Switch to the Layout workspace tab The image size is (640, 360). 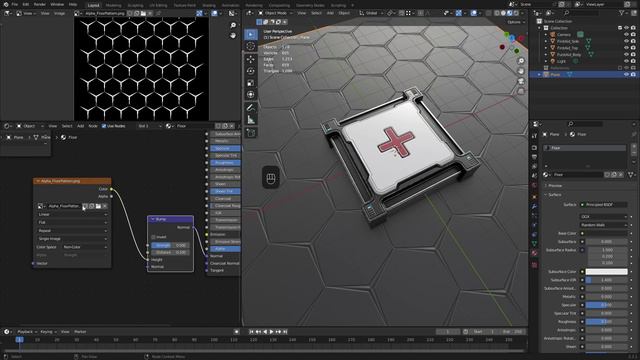(93, 5)
